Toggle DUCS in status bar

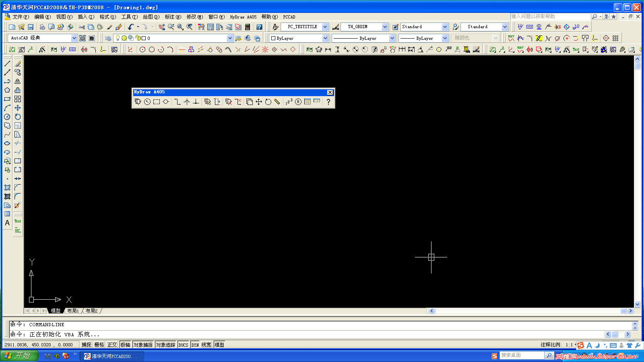[x=184, y=345]
